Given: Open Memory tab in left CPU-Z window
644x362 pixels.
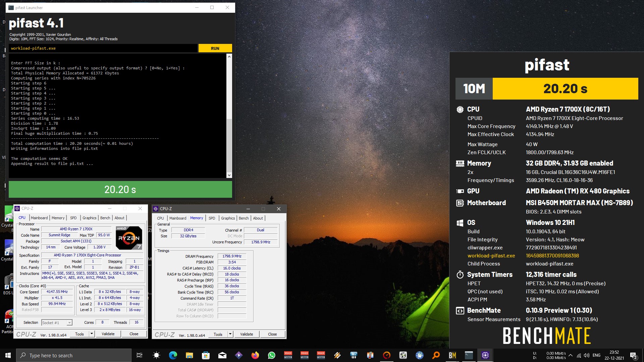Looking at the screenshot, I should 58,218.
